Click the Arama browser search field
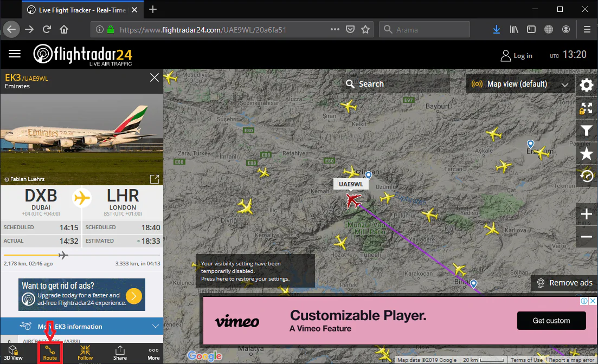598x364 pixels. pos(424,29)
